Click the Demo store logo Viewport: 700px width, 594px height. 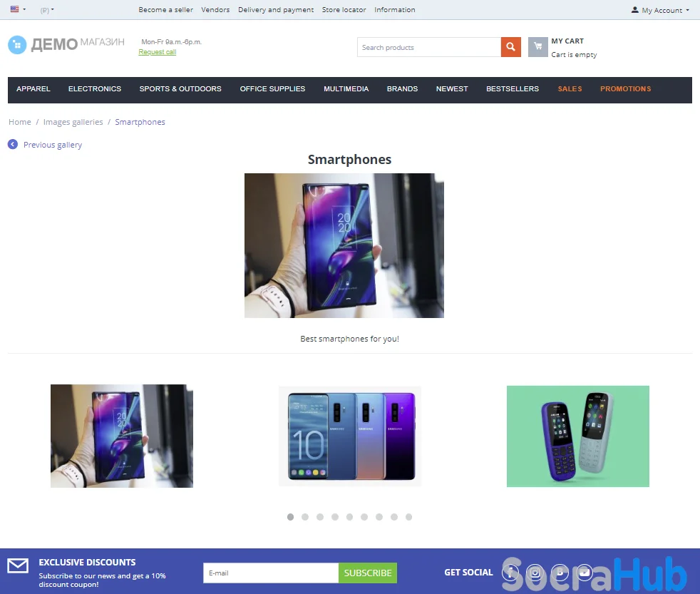pyautogui.click(x=66, y=44)
